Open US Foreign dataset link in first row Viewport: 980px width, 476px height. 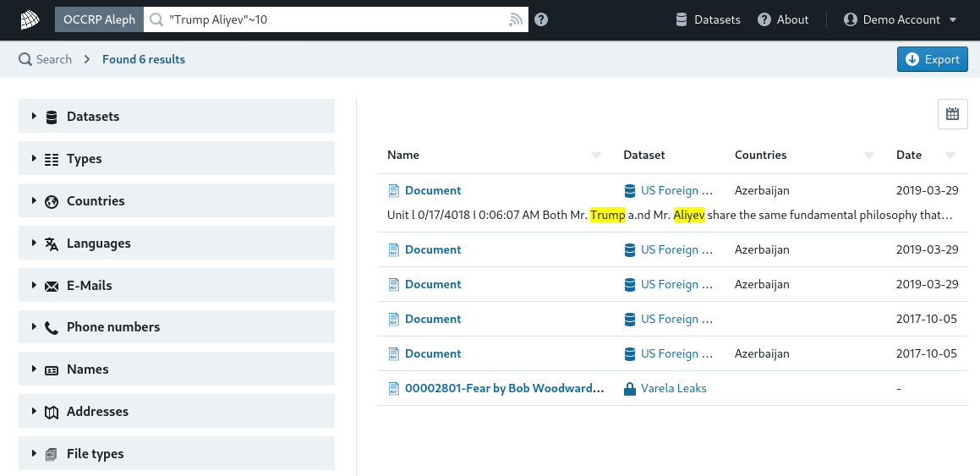pyautogui.click(x=677, y=190)
